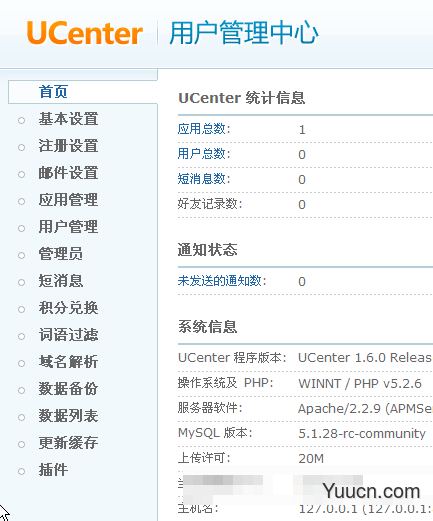
Task: Click the bullet icon beside 插件
Action: (x=22, y=471)
